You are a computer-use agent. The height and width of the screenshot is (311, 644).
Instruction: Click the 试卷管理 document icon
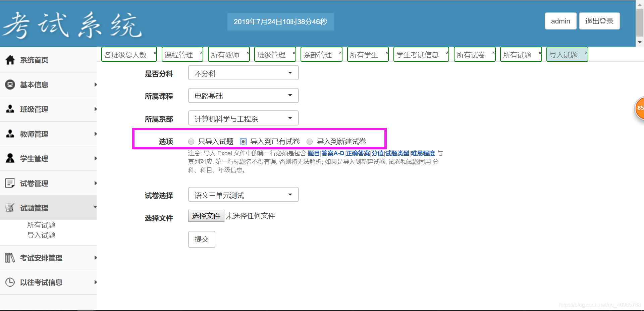[x=10, y=183]
